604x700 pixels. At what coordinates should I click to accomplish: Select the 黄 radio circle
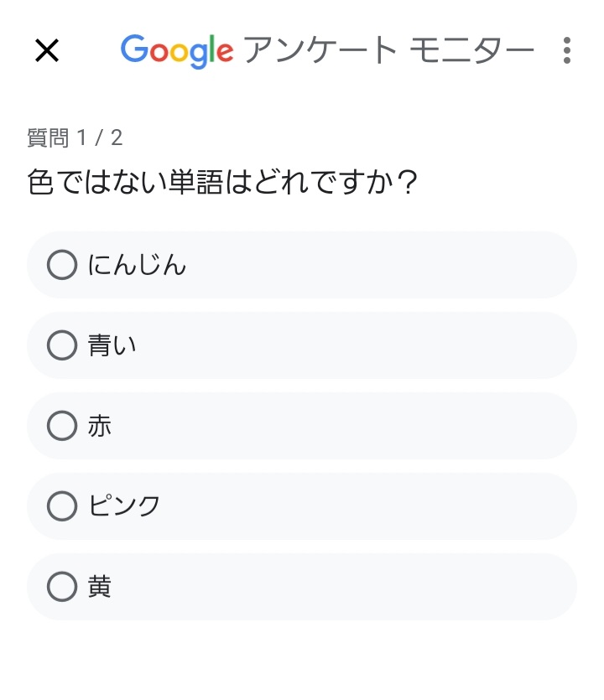click(x=62, y=587)
